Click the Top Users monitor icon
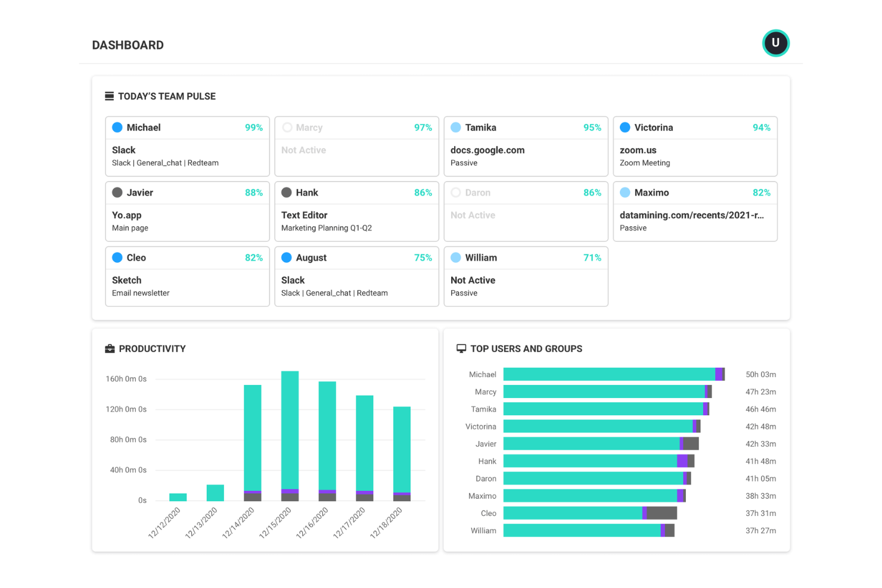Image resolution: width=882 pixels, height=588 pixels. click(x=461, y=349)
